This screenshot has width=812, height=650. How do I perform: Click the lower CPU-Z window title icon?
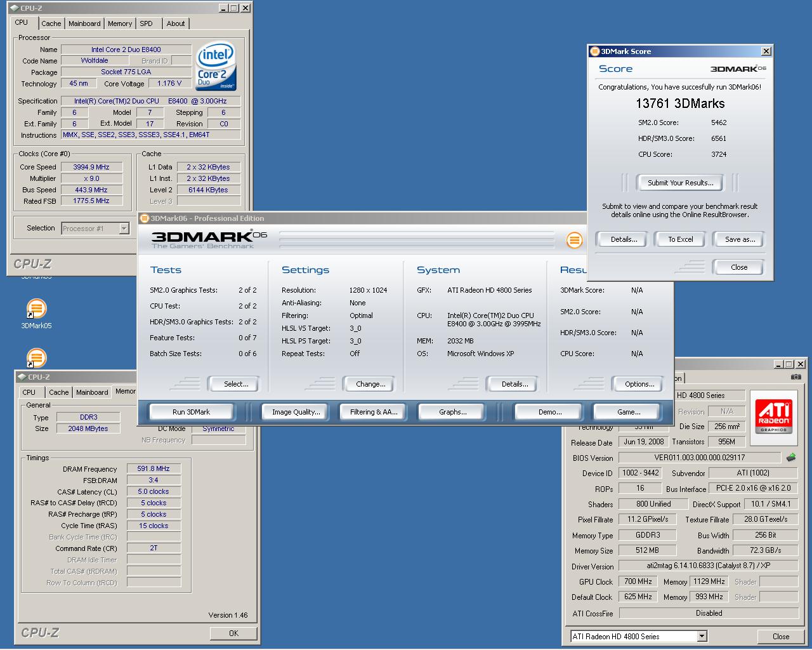coord(21,377)
